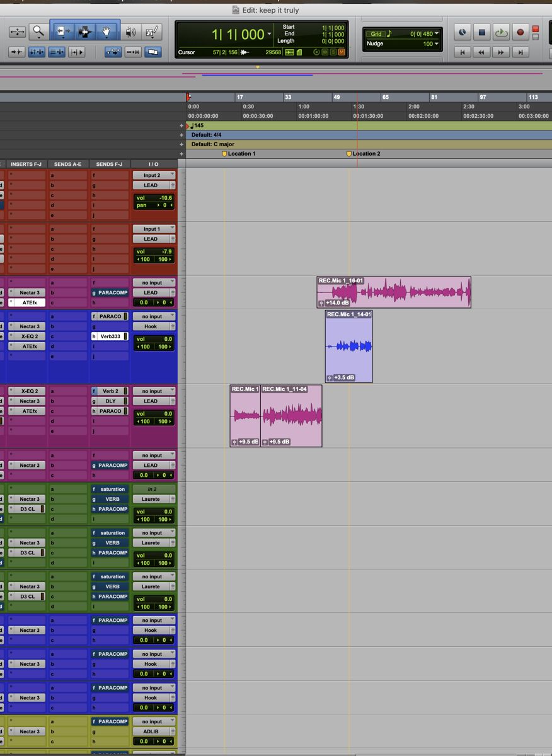Open the Verb333 send

tap(110, 336)
